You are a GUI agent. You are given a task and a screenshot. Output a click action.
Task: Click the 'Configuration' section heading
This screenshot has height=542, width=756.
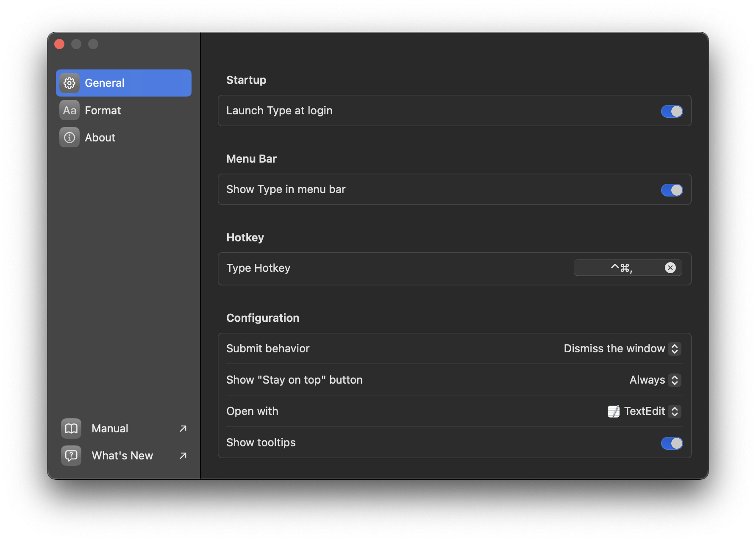[x=263, y=318]
